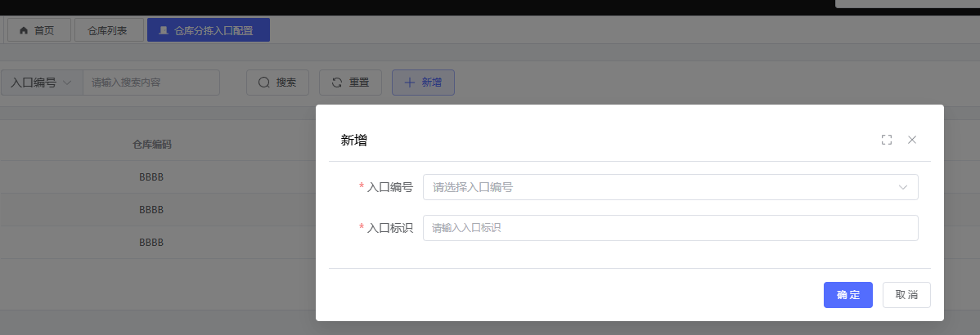Screen dimensions: 980x335
Task: Select the third BBBB table row
Action: (151, 243)
